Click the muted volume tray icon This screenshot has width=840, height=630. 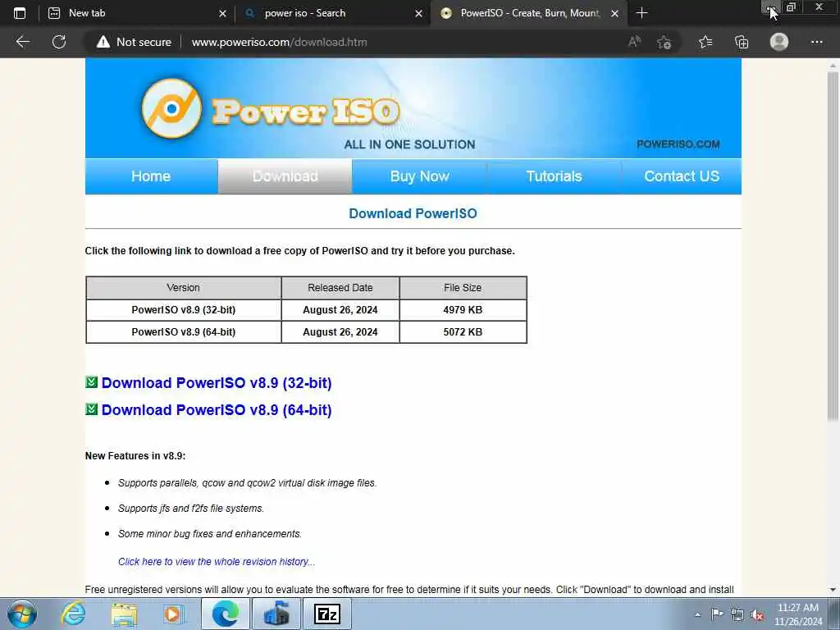(757, 615)
